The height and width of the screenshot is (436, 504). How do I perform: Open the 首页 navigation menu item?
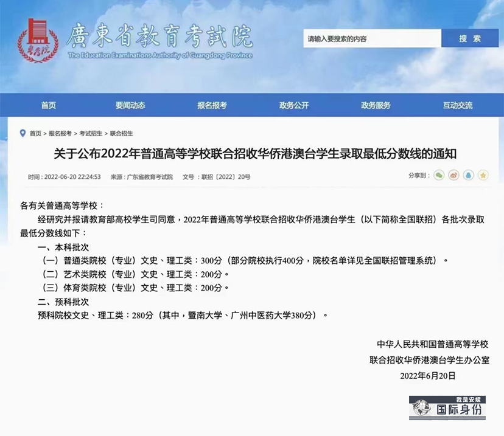tap(48, 105)
